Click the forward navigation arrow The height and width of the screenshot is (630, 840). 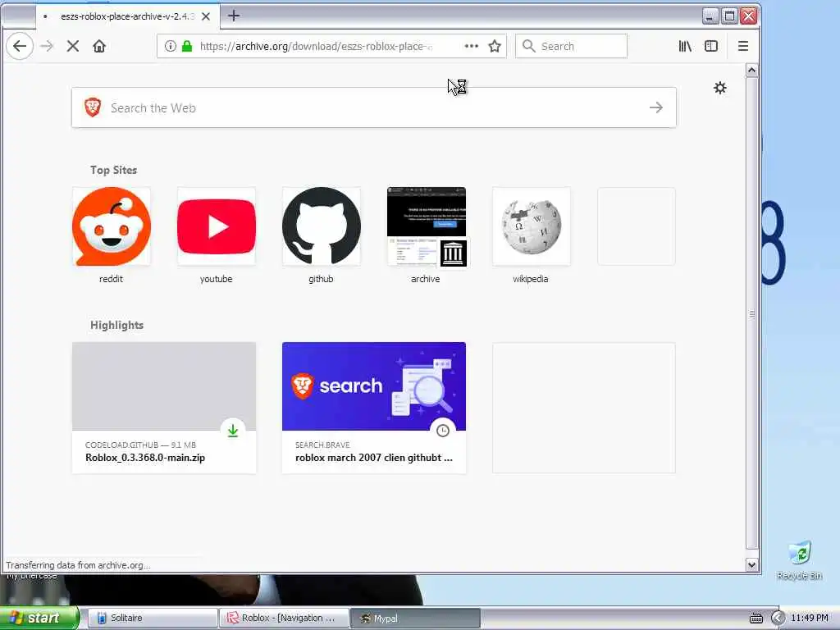[47, 46]
